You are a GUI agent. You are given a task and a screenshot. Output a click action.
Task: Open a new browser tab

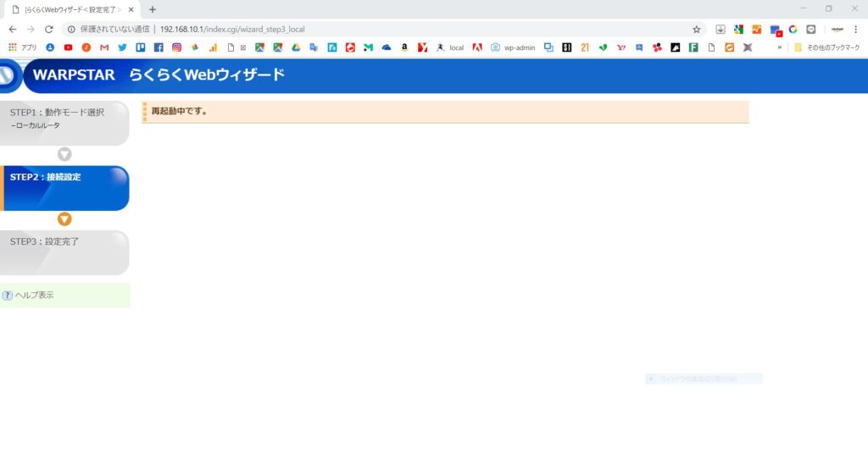click(x=153, y=9)
